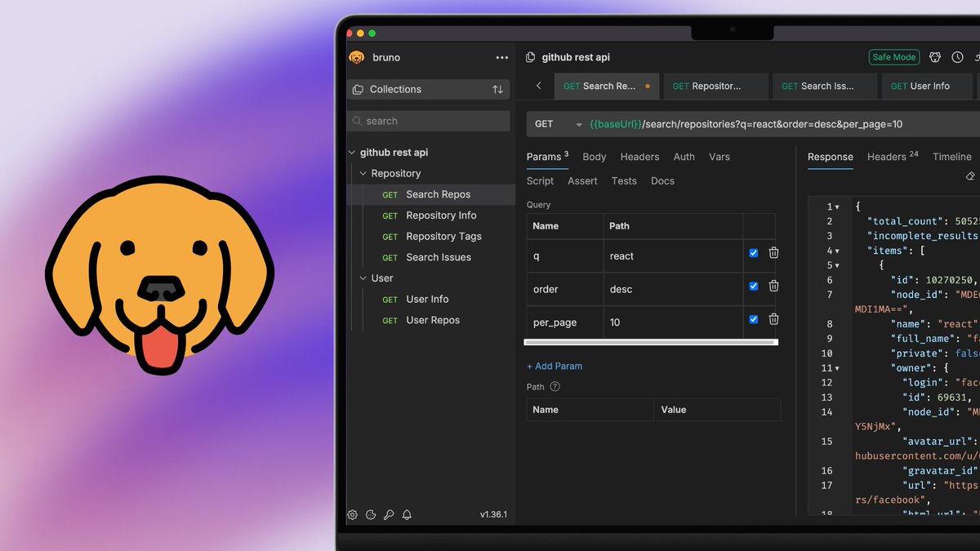Click the collection icon beside github rest api title

coord(531,57)
